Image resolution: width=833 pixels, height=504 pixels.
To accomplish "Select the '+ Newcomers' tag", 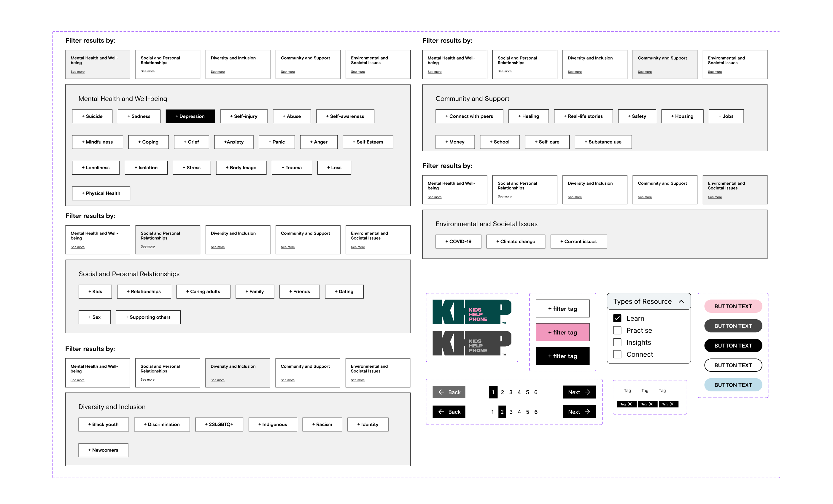I will pyautogui.click(x=103, y=450).
